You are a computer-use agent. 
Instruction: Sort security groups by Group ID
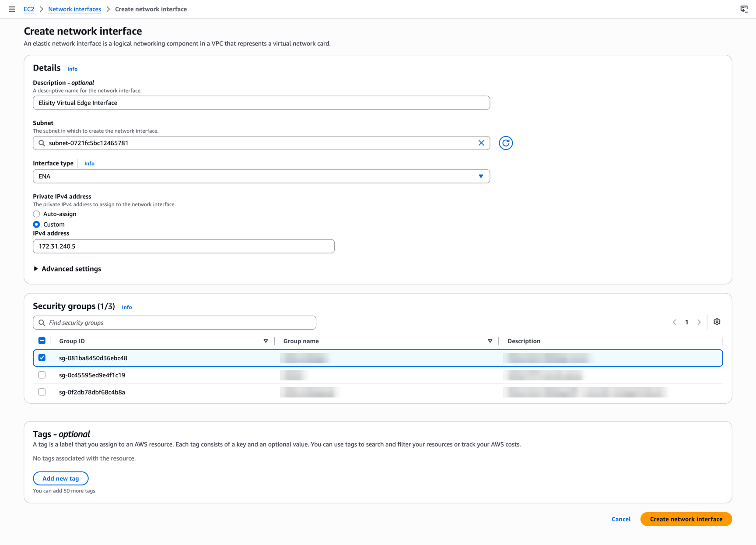[x=266, y=341]
